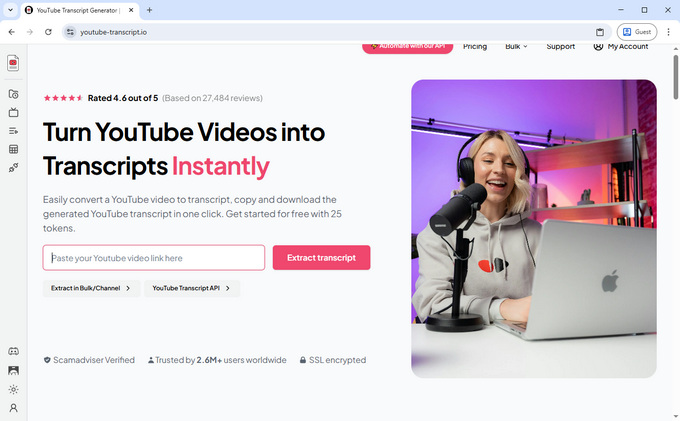View site information icon in the address bar

(x=70, y=32)
